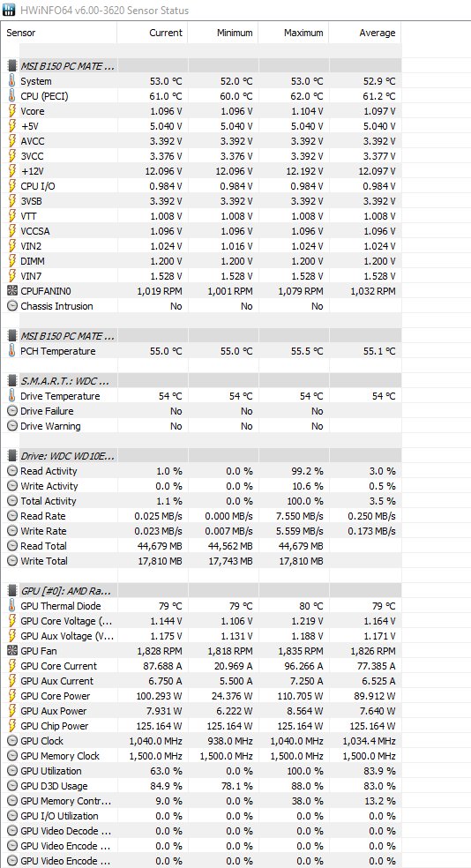Viewport: 471px width, 868px height.
Task: Select the CPU I/O sensor row
Action: point(201,186)
